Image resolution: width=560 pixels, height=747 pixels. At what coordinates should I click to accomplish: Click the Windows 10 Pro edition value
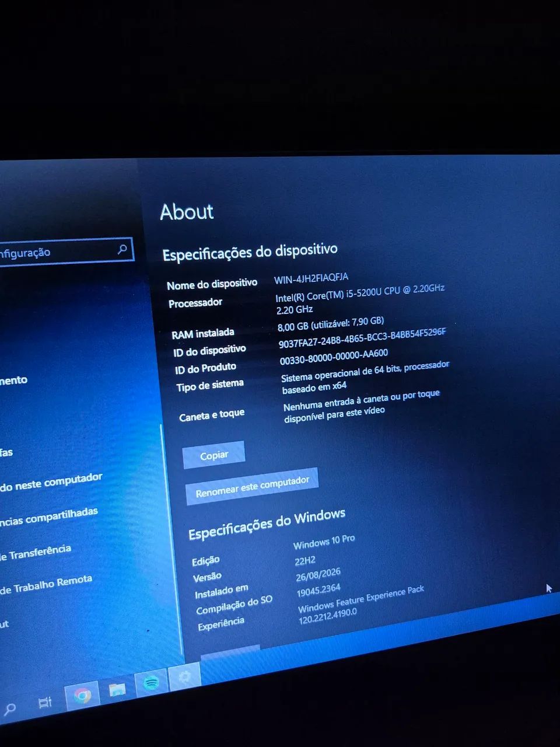[324, 542]
